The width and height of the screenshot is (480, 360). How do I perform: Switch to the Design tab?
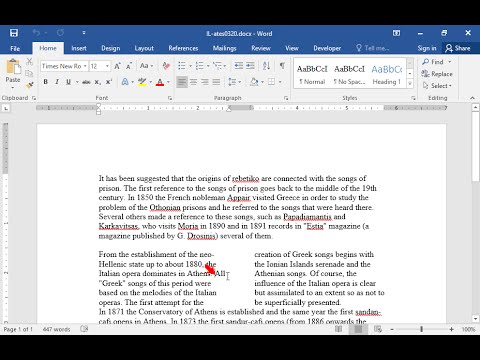(110, 48)
